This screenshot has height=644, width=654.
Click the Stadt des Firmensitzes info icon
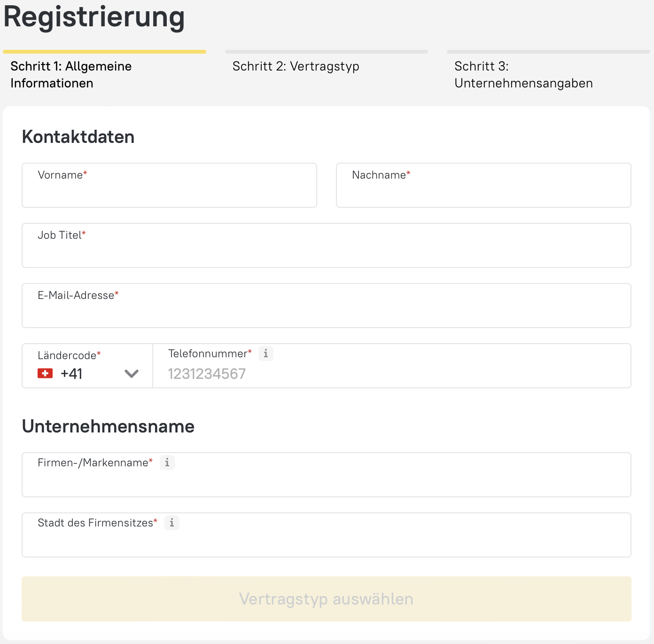172,523
